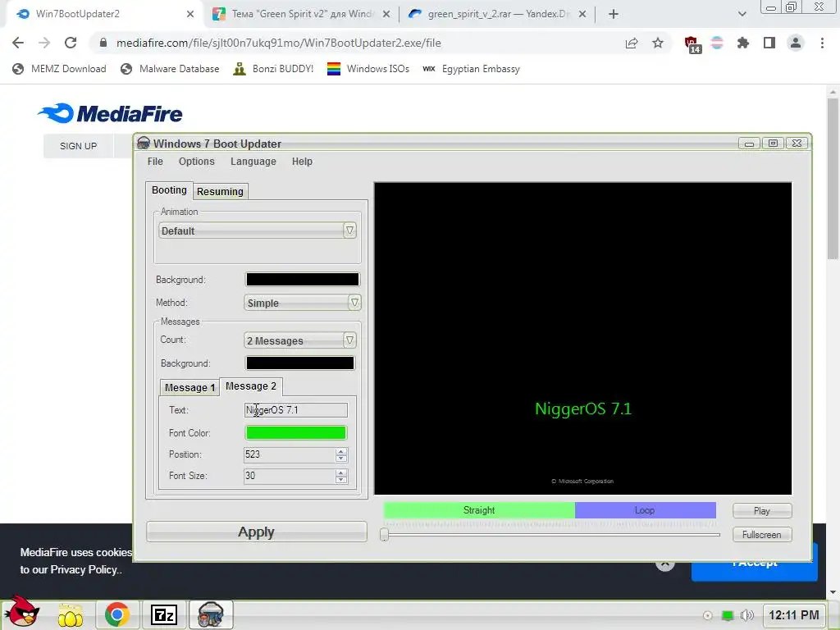840x630 pixels.
Task: Open Boot Updater taskbar icon
Action: click(211, 614)
